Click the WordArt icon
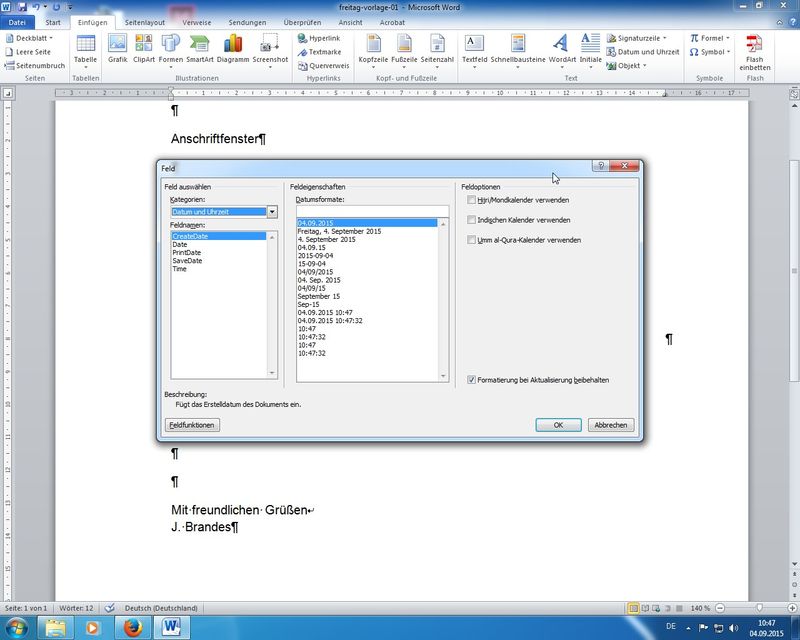Viewport: 800px width, 640px height. (x=562, y=44)
